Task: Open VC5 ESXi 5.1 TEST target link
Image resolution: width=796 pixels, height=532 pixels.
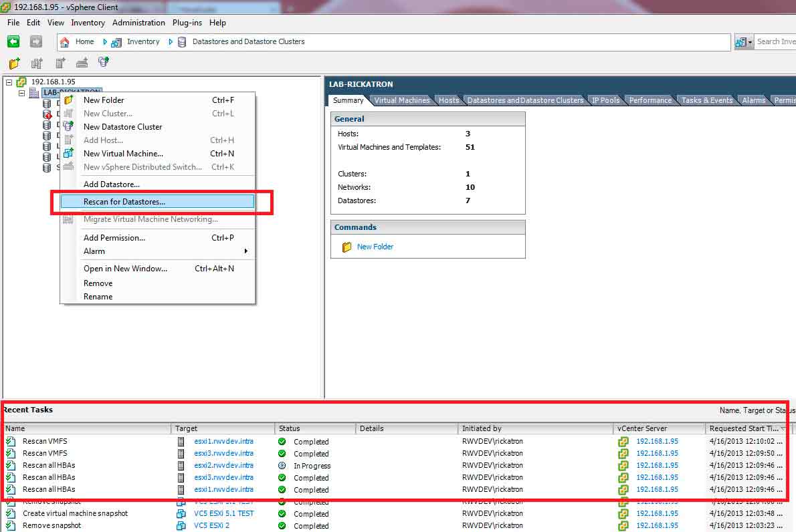Action: (224, 513)
